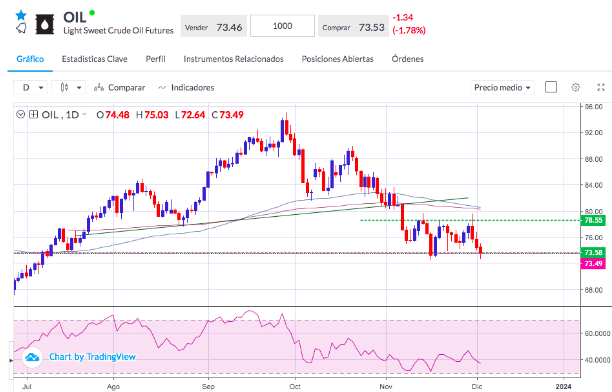Viewport: 612px width, 392px height.
Task: Toggle the empty checkbox beside Precio medio
Action: point(551,87)
